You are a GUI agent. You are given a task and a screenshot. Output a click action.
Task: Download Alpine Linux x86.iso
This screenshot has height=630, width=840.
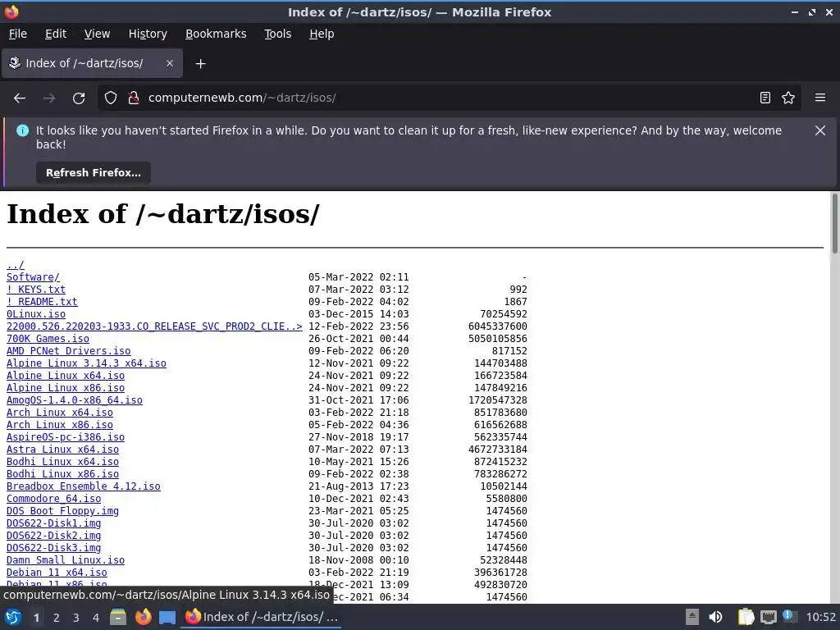pos(66,388)
